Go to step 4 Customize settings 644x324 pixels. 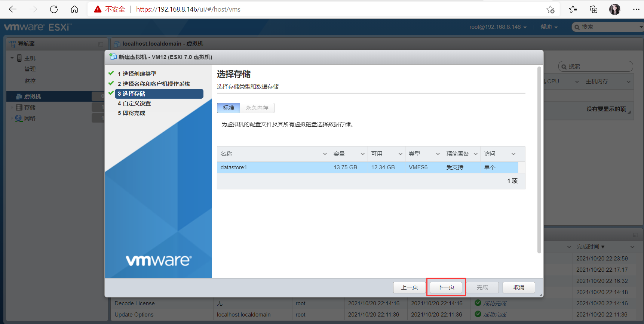pyautogui.click(x=134, y=104)
